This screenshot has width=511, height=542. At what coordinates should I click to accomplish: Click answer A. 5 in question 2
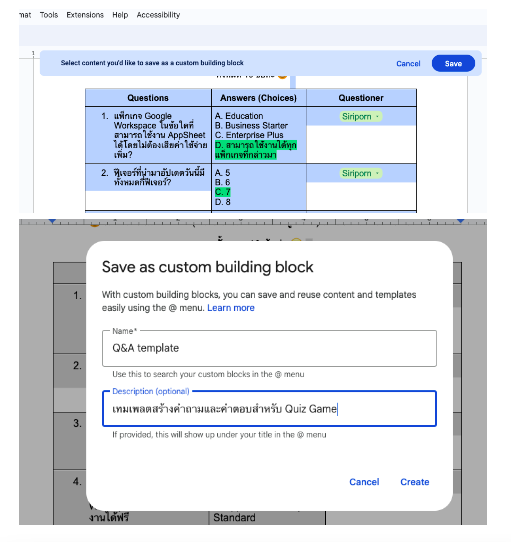(x=222, y=172)
